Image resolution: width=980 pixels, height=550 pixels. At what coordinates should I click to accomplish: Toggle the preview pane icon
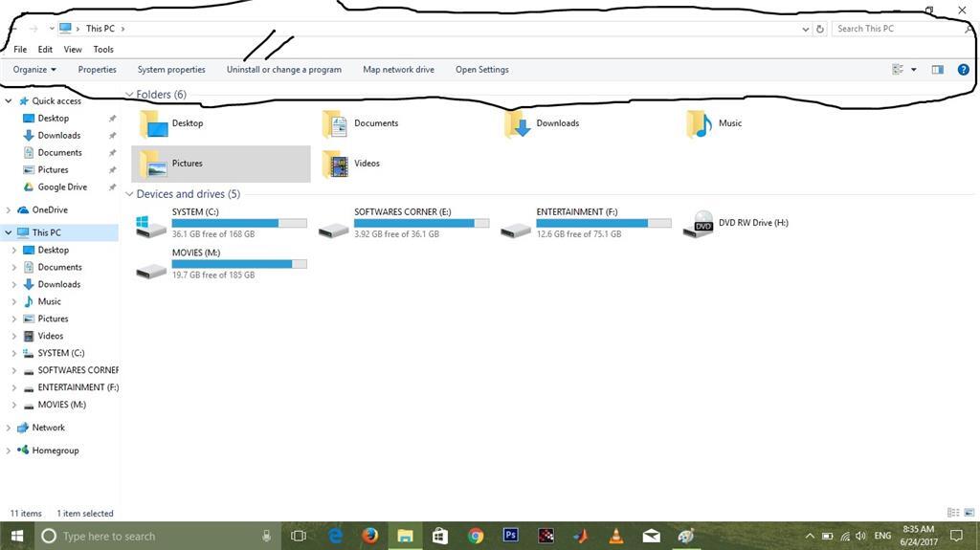[x=938, y=70]
